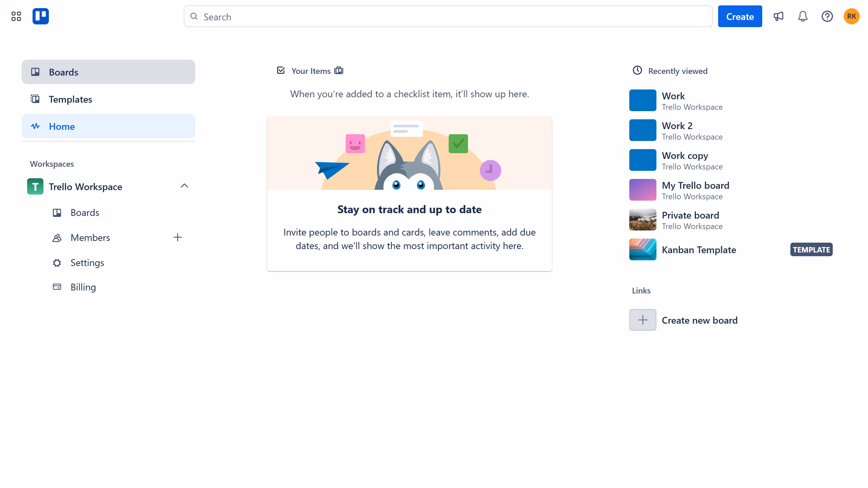Click the Work 2 board blue thumbnail
Screen dimensions: 868x488
pos(643,130)
